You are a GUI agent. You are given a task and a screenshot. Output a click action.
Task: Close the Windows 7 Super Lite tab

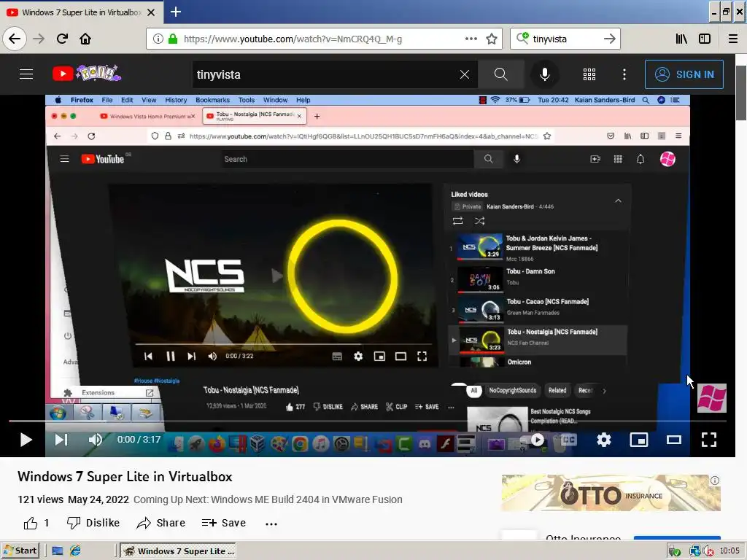click(x=151, y=12)
